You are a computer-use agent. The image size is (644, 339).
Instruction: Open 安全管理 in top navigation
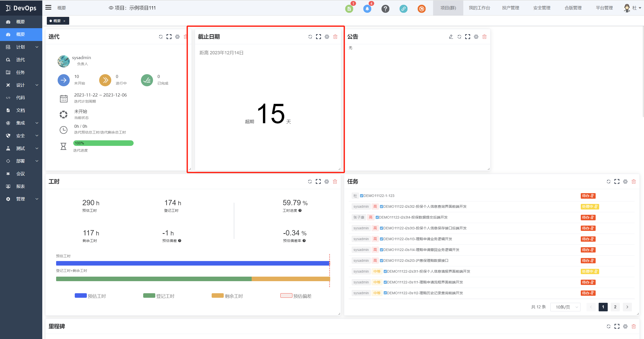[x=542, y=8]
